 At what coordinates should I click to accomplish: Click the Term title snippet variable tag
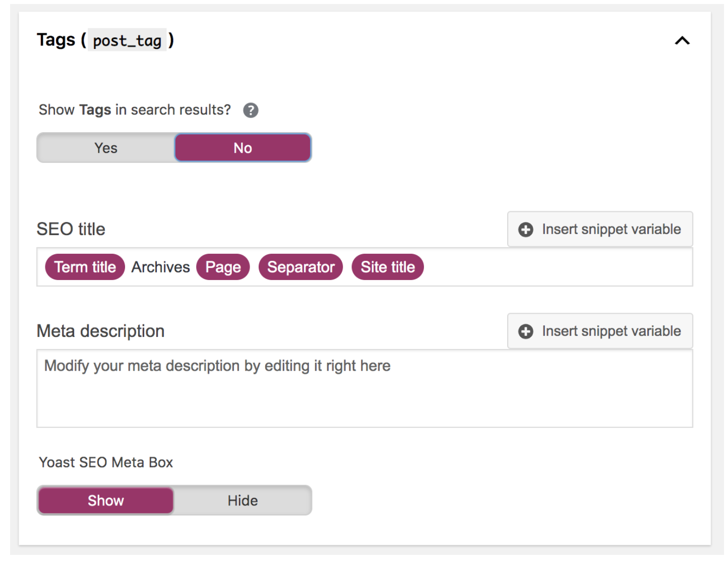coord(85,267)
